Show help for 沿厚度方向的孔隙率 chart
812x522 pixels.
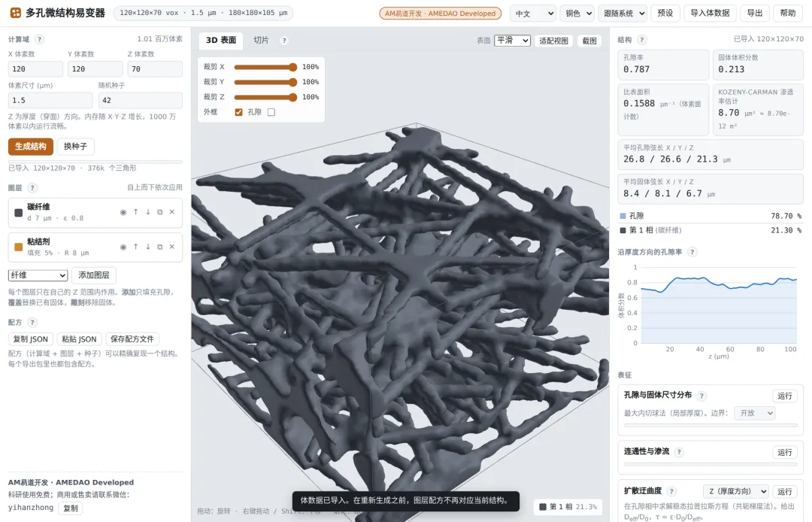point(692,252)
